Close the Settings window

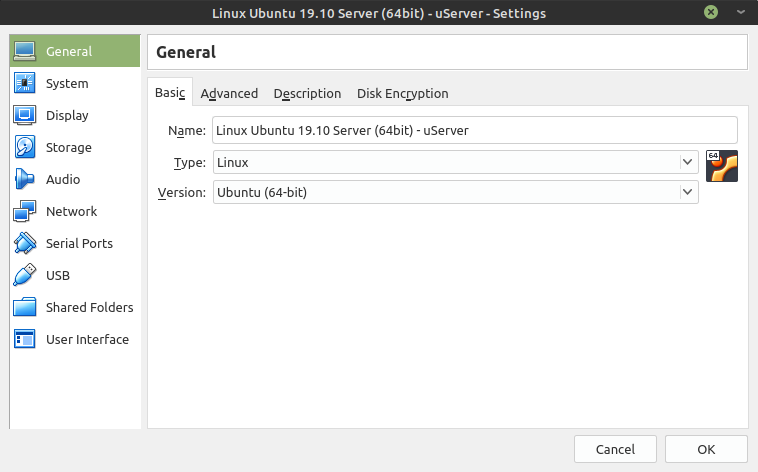[711, 12]
